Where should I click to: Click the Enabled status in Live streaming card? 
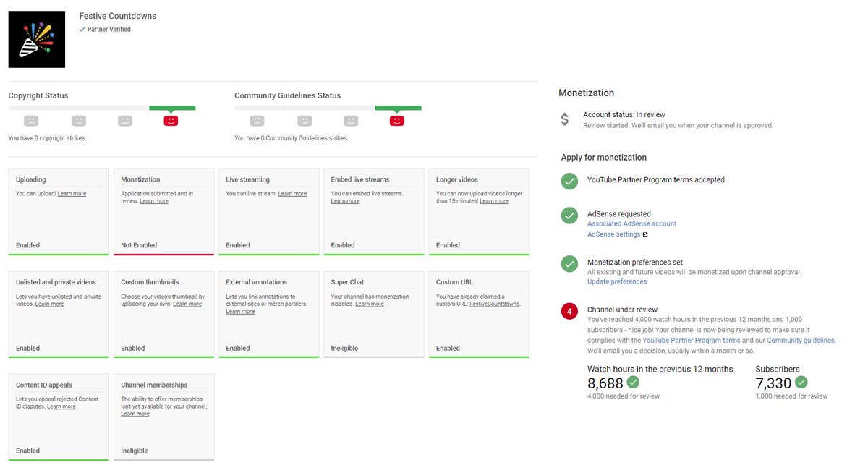click(238, 245)
